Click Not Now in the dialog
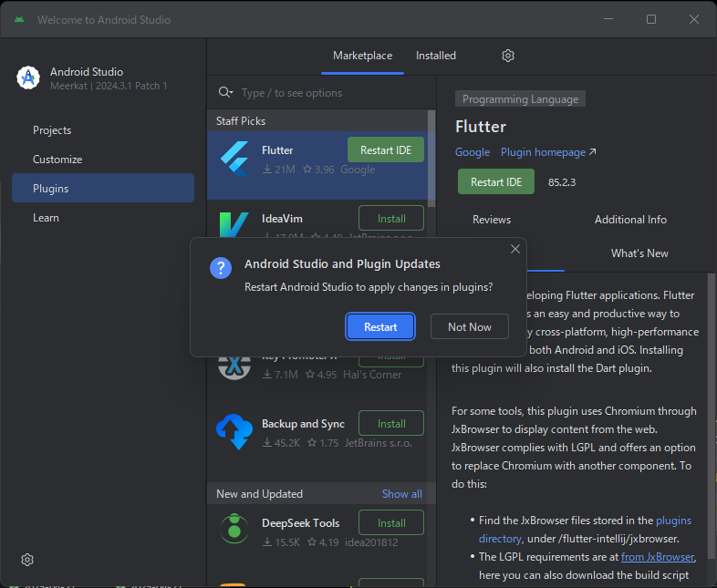 pyautogui.click(x=470, y=326)
